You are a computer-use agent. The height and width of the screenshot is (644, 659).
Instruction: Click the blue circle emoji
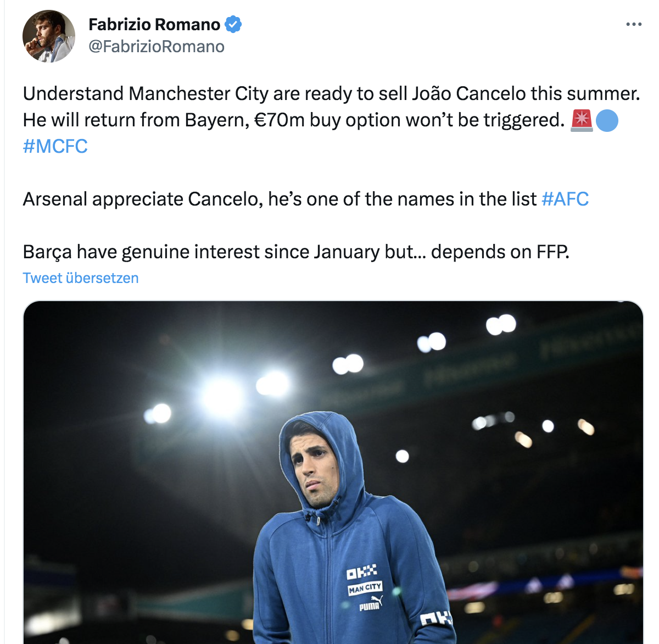[606, 120]
